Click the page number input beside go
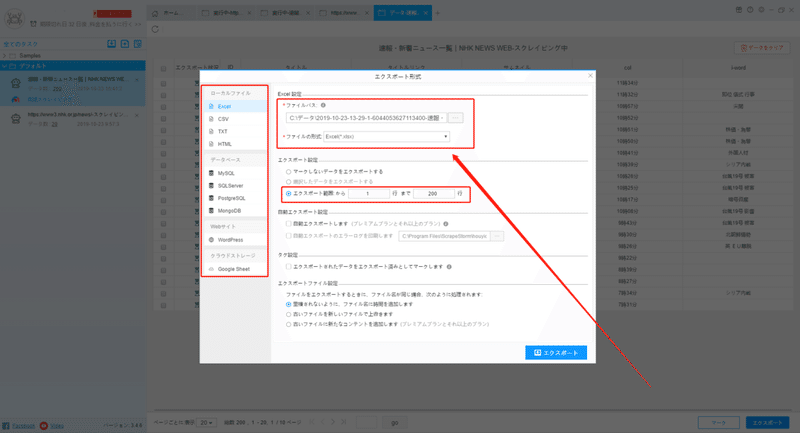The width and height of the screenshot is (800, 433). [366, 422]
